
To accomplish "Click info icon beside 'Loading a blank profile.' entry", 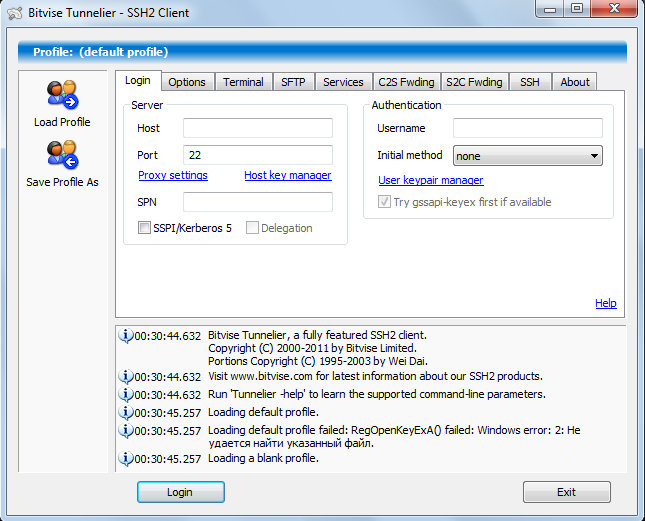I will [126, 458].
